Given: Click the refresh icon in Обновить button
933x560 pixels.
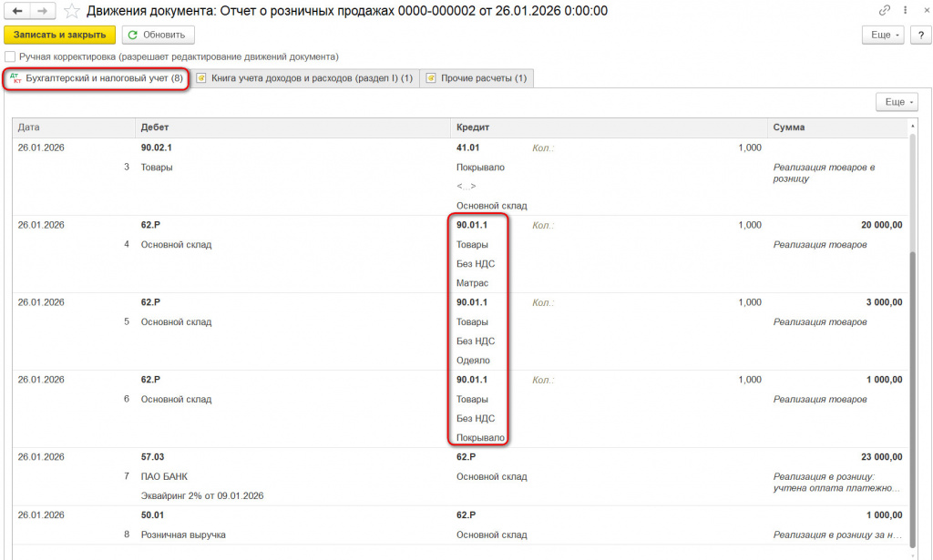Looking at the screenshot, I should tap(133, 36).
